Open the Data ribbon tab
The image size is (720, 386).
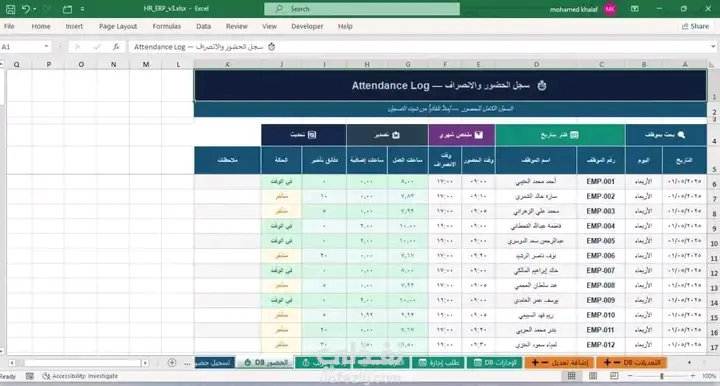tap(203, 26)
